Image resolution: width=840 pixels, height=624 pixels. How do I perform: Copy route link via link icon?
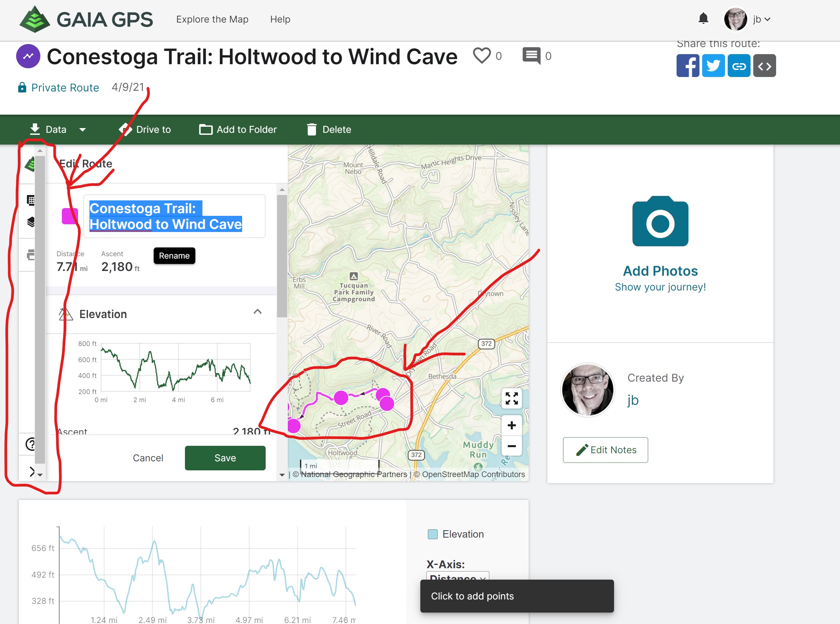pos(738,66)
